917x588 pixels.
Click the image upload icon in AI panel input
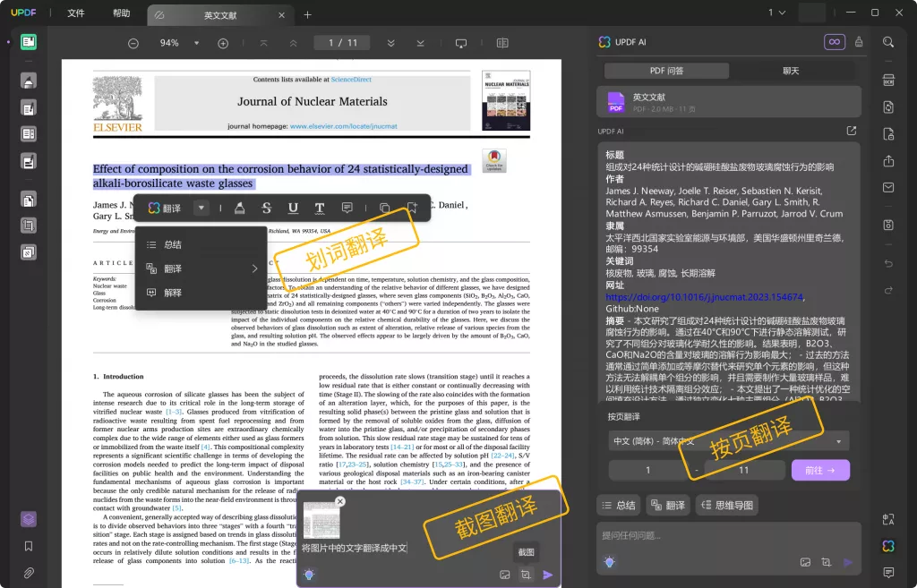coord(805,562)
